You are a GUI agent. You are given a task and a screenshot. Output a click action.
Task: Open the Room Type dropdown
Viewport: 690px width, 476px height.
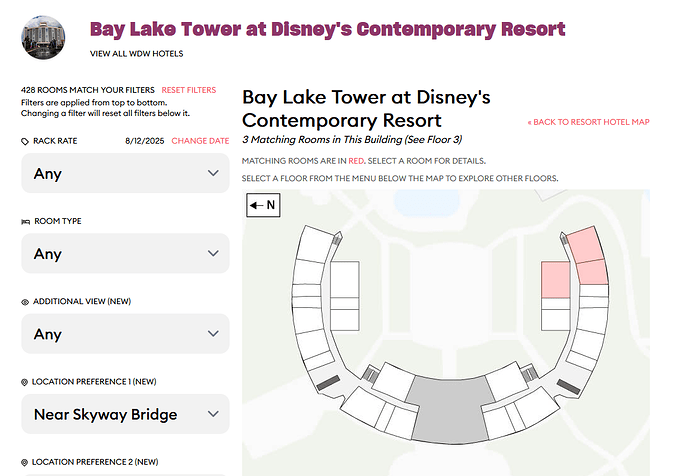click(125, 253)
